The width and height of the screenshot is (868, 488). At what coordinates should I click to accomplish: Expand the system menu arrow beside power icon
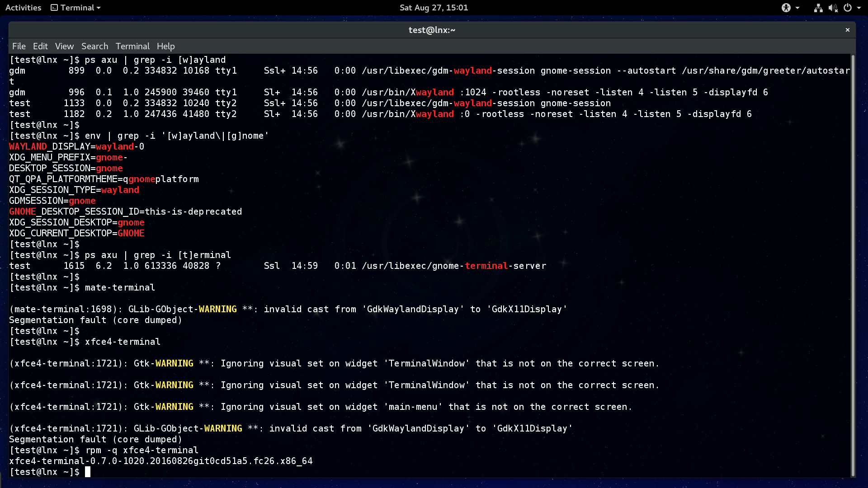point(859,8)
